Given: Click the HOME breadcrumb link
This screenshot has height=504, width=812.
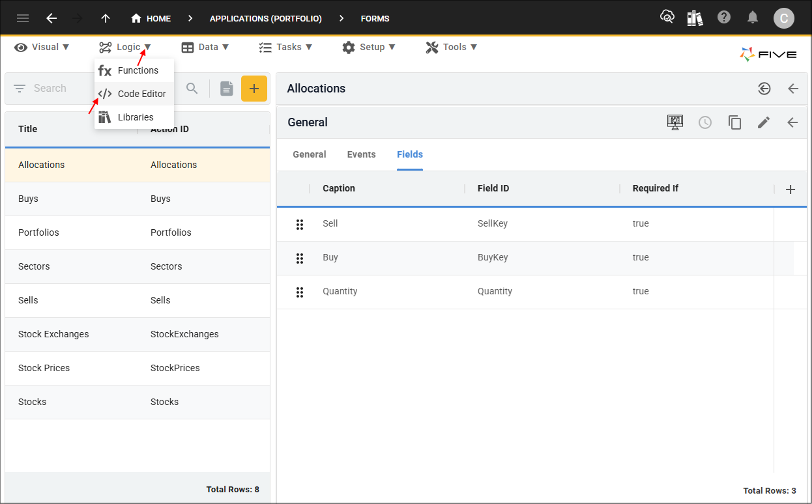Looking at the screenshot, I should (x=151, y=18).
